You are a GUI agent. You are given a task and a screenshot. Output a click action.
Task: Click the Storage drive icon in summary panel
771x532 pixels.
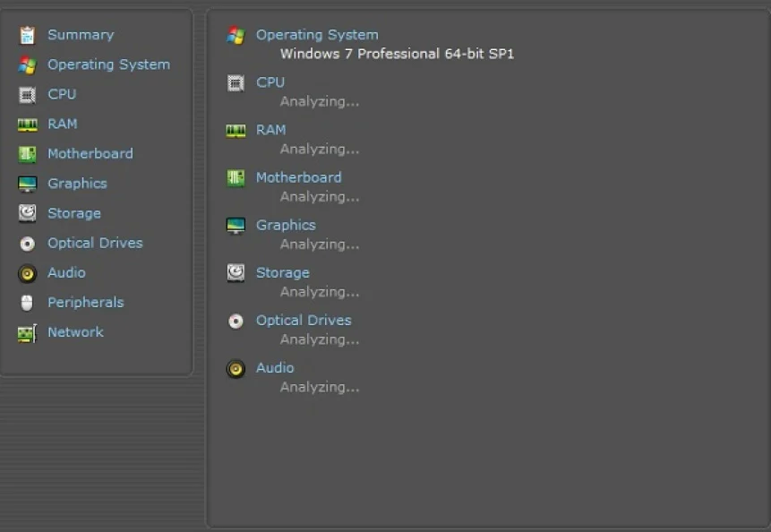tap(236, 273)
